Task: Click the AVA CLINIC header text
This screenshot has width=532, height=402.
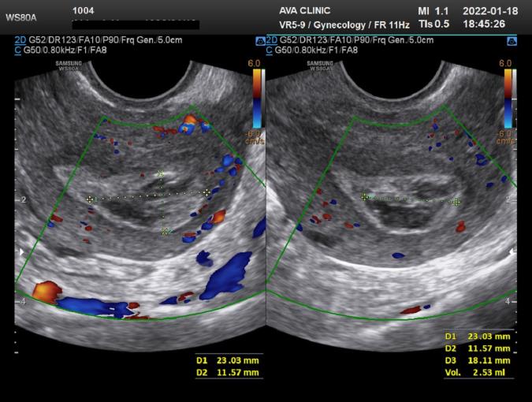Action: pyautogui.click(x=312, y=12)
